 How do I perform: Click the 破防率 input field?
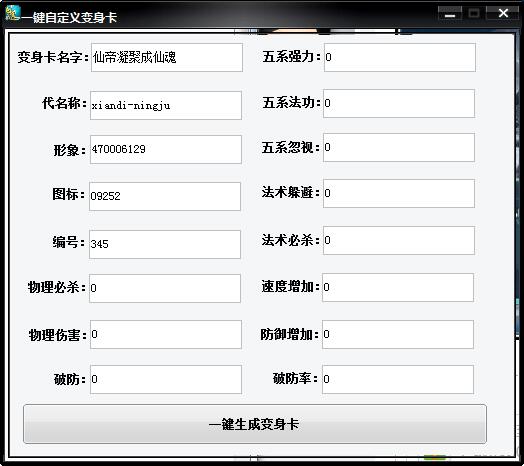tap(398, 379)
